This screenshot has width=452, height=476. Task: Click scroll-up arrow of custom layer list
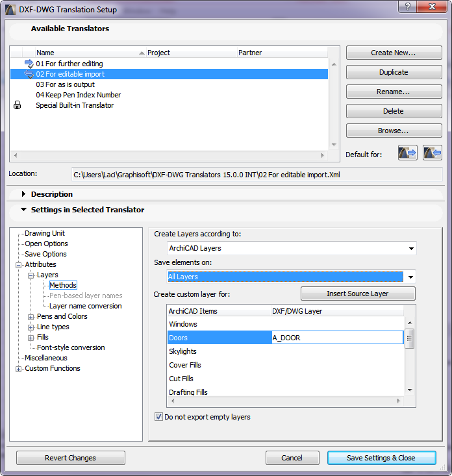coord(410,322)
